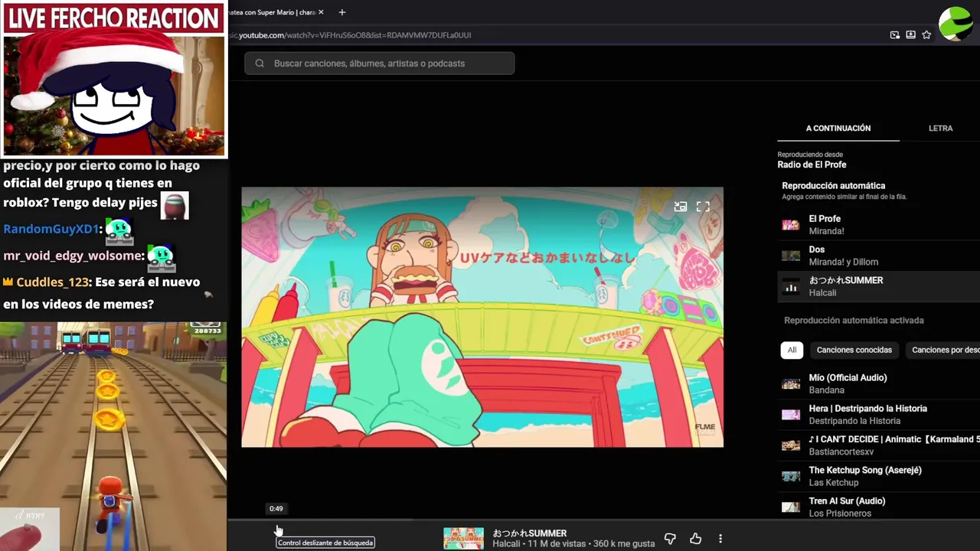The height and width of the screenshot is (551, 980).
Task: Click the player bar album thumbnail
Action: coord(463,538)
